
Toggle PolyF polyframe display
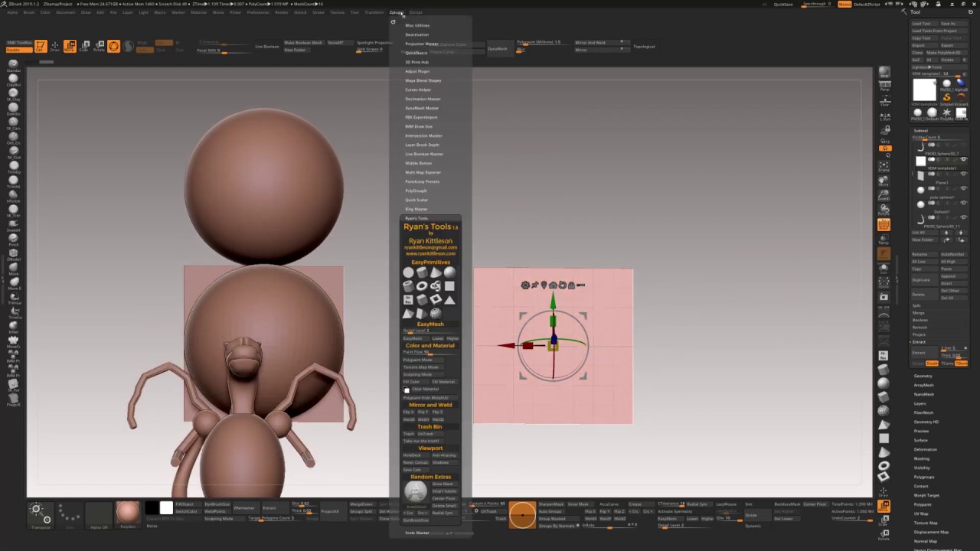(884, 224)
